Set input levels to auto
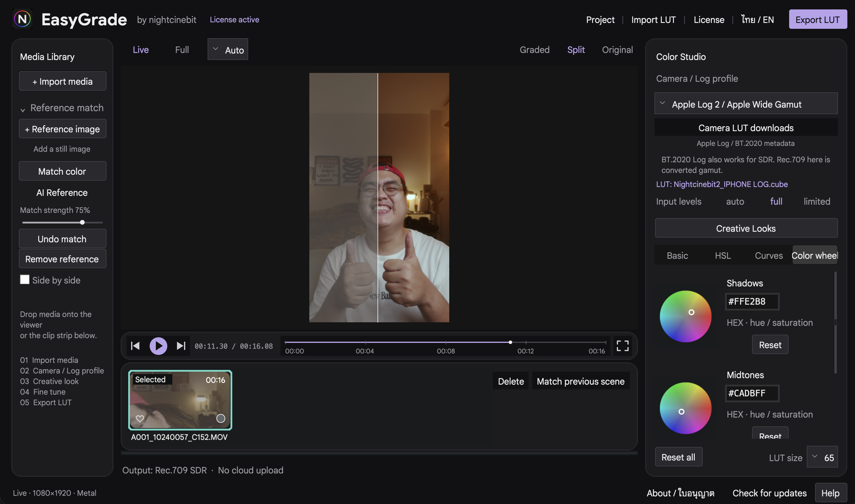This screenshot has height=504, width=855. coord(735,201)
